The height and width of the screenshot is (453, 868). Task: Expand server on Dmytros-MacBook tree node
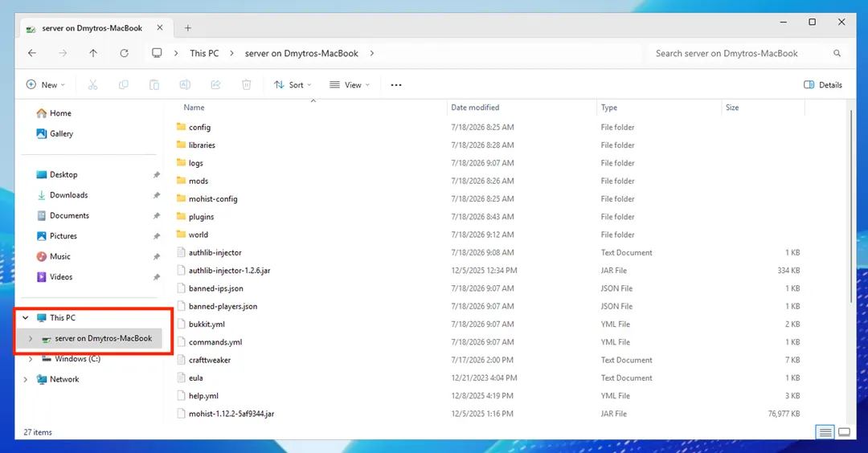pos(31,338)
